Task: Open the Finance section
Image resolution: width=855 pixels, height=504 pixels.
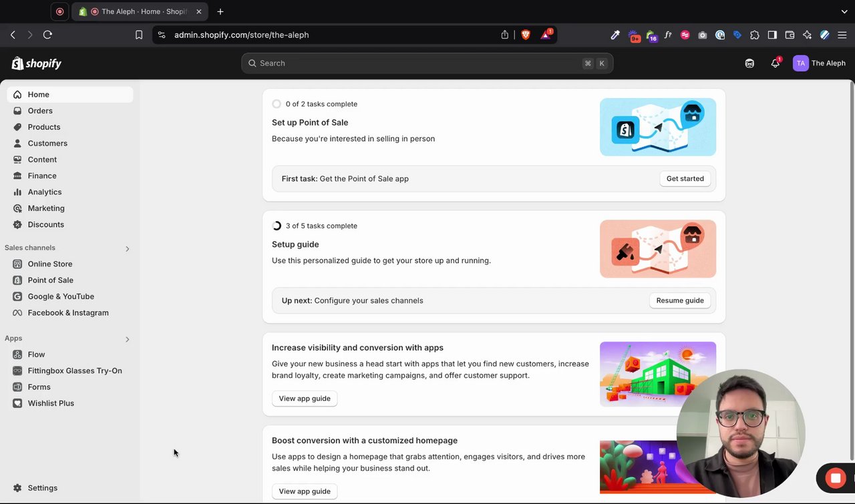Action: click(x=70, y=176)
